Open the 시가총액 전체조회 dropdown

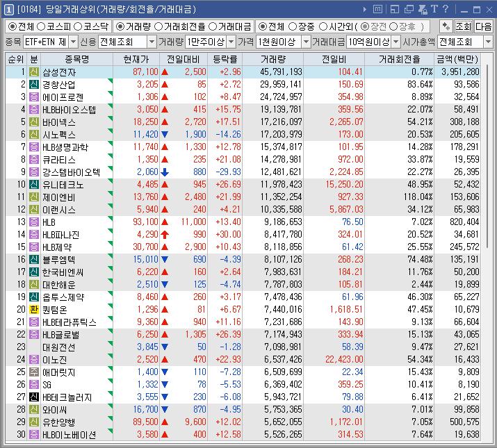coord(488,42)
